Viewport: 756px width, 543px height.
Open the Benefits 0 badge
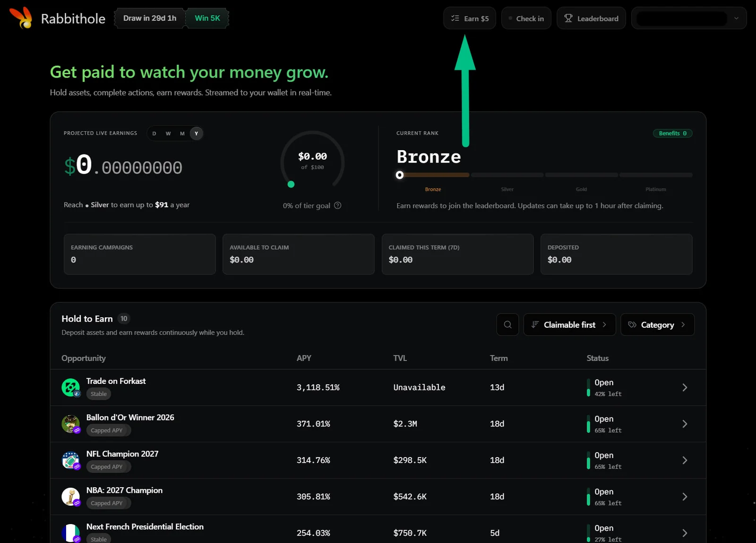[x=673, y=133]
